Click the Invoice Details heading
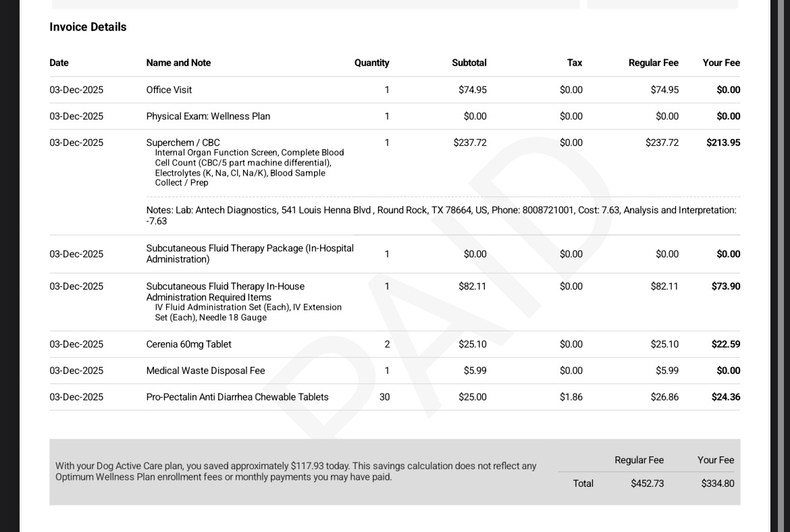The image size is (790, 532). (88, 27)
